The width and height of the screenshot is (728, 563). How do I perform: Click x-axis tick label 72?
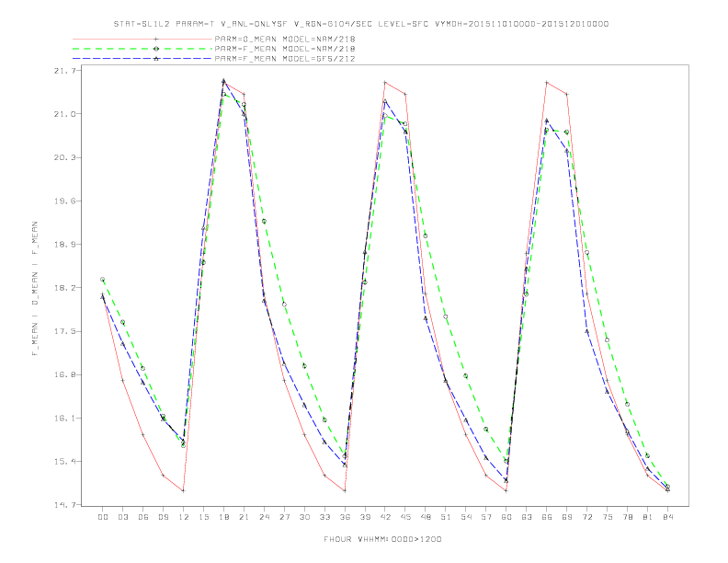click(x=587, y=517)
